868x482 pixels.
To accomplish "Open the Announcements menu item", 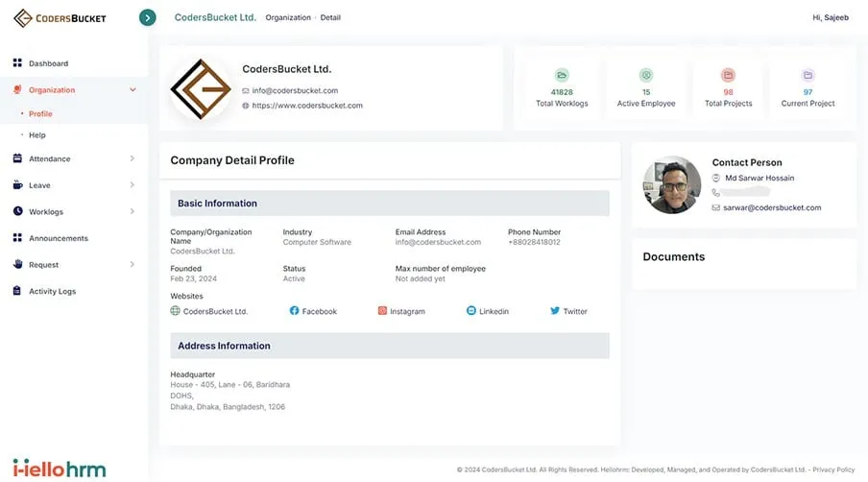I will pyautogui.click(x=58, y=238).
